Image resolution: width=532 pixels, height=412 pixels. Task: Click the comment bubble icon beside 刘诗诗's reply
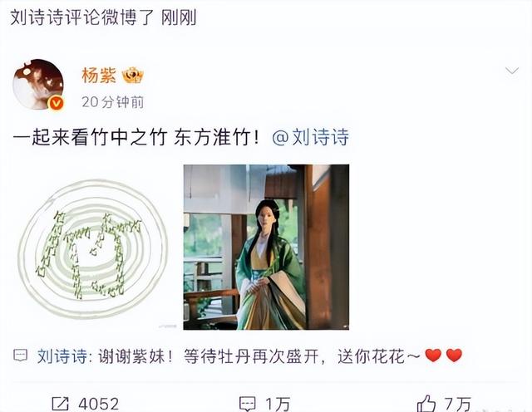[20, 356]
